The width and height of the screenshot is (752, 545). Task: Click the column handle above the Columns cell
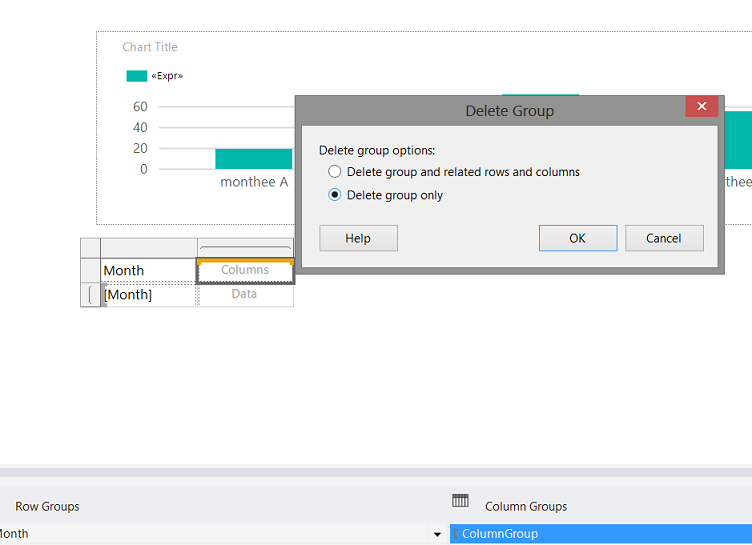245,248
